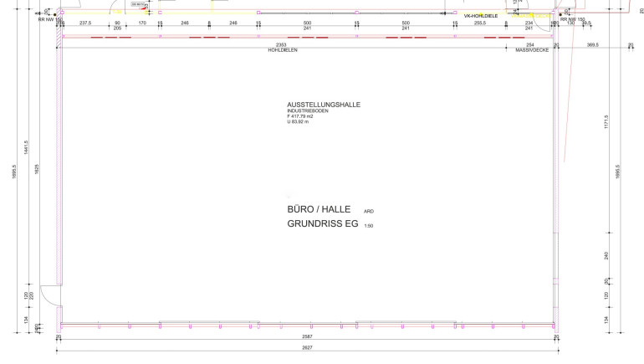Select the 2587 bottom dimension value
644x364 pixels.
307,336
